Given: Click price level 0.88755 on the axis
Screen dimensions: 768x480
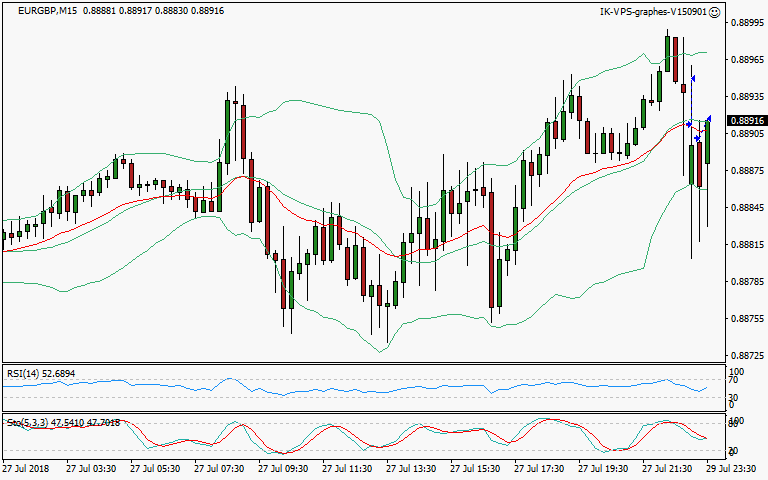Looking at the screenshot, I should click(747, 318).
